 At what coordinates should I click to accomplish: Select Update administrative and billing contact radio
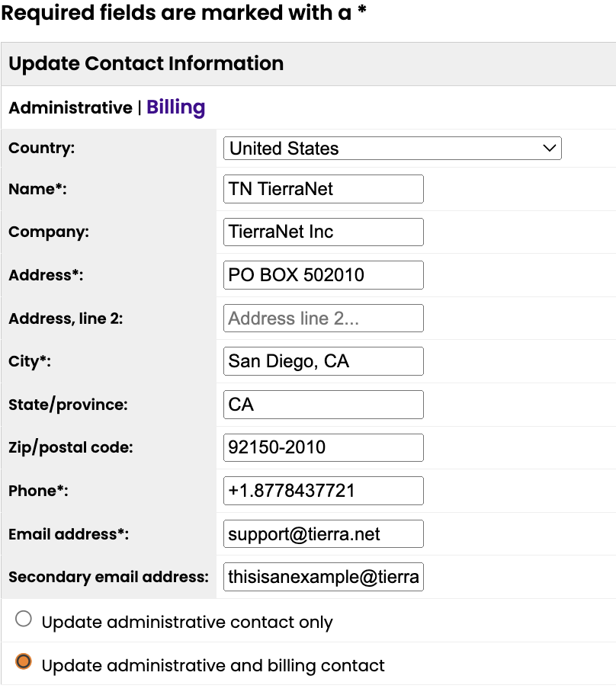click(24, 661)
